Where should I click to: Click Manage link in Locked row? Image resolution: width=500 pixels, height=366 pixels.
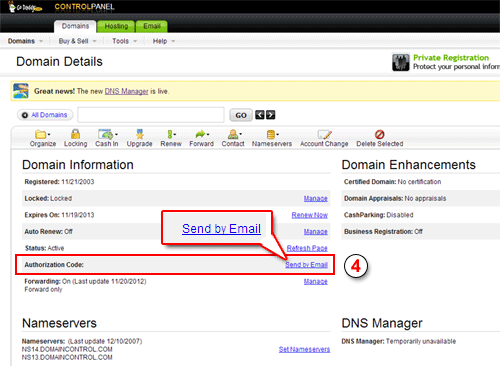(x=315, y=199)
